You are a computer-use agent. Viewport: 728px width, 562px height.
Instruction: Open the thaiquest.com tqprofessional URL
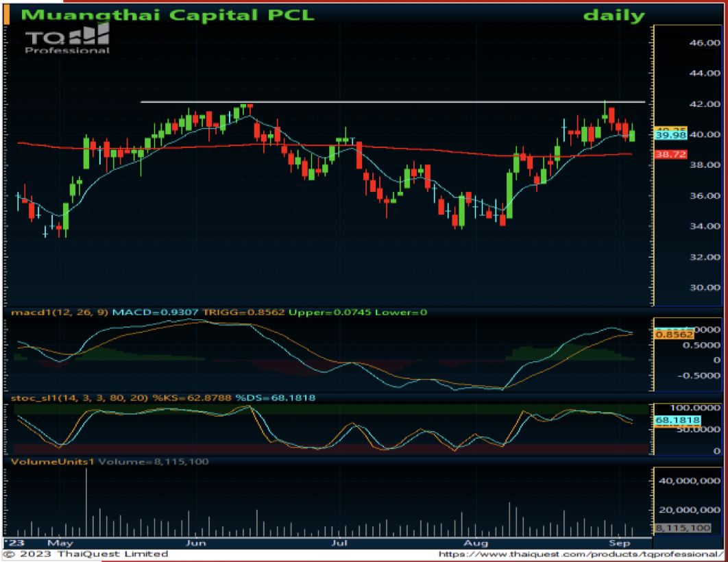point(581,554)
